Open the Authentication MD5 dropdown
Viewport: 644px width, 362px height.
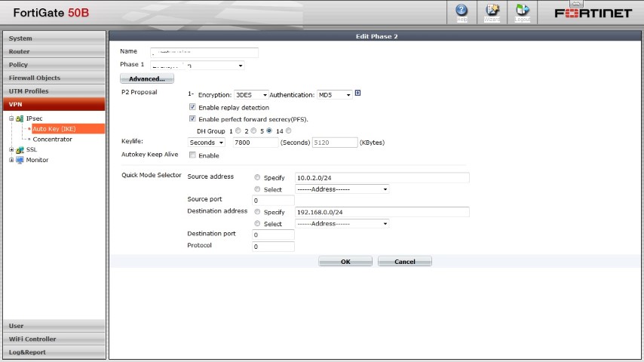coord(334,95)
